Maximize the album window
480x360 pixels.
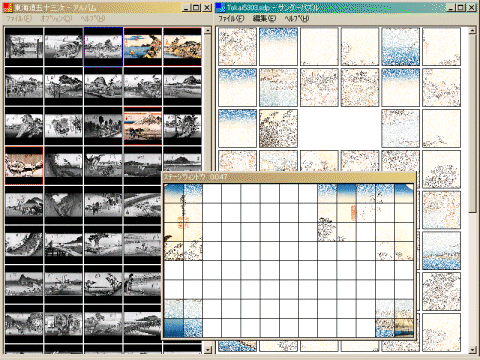tap(197, 7)
